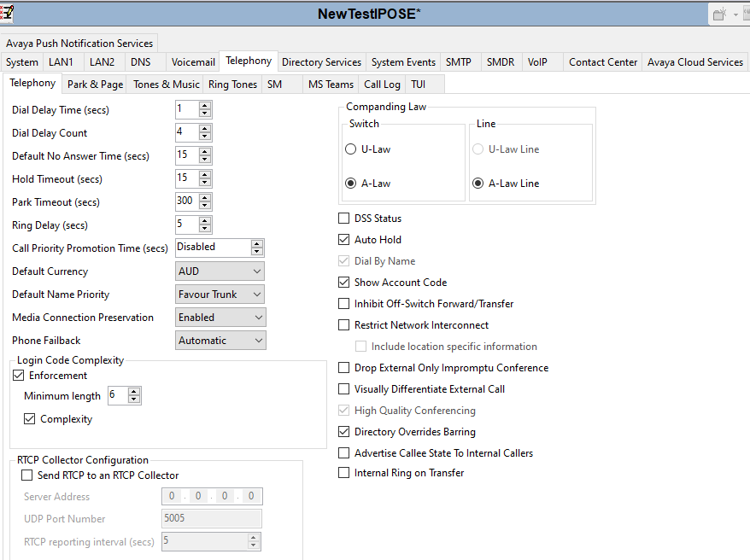Open the MS Teams sub-tab
This screenshot has height=560, width=750.
tap(331, 85)
